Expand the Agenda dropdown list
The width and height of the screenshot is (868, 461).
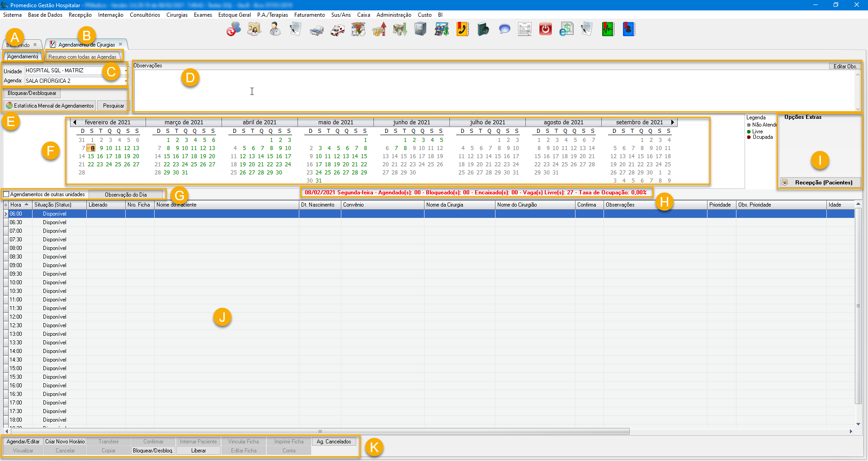pyautogui.click(x=126, y=81)
